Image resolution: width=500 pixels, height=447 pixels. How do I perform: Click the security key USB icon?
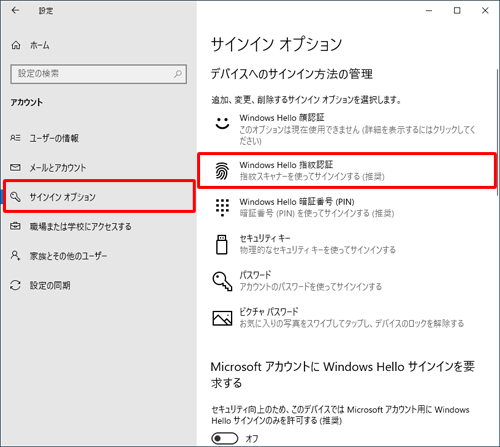coord(222,244)
